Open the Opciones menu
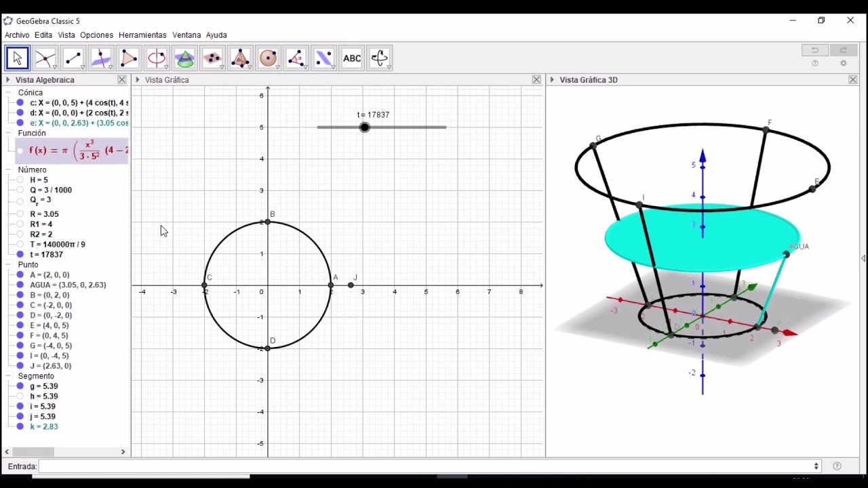 (96, 35)
